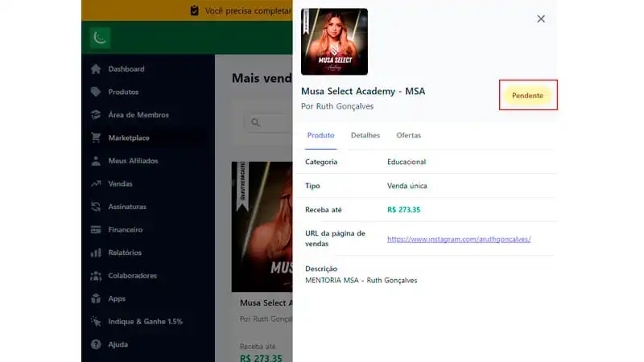Click the Indique & Ganhe 1.5% menu item
The height and width of the screenshot is (362, 644).
[136, 321]
